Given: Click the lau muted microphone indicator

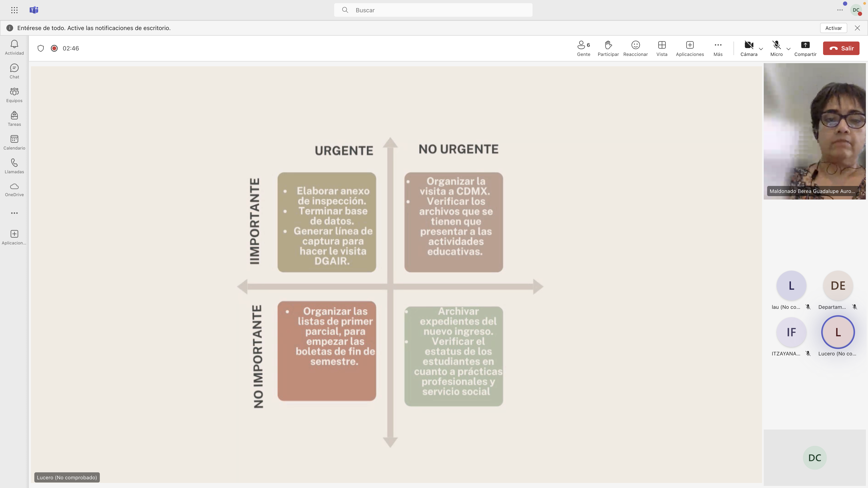Looking at the screenshot, I should coord(808,307).
